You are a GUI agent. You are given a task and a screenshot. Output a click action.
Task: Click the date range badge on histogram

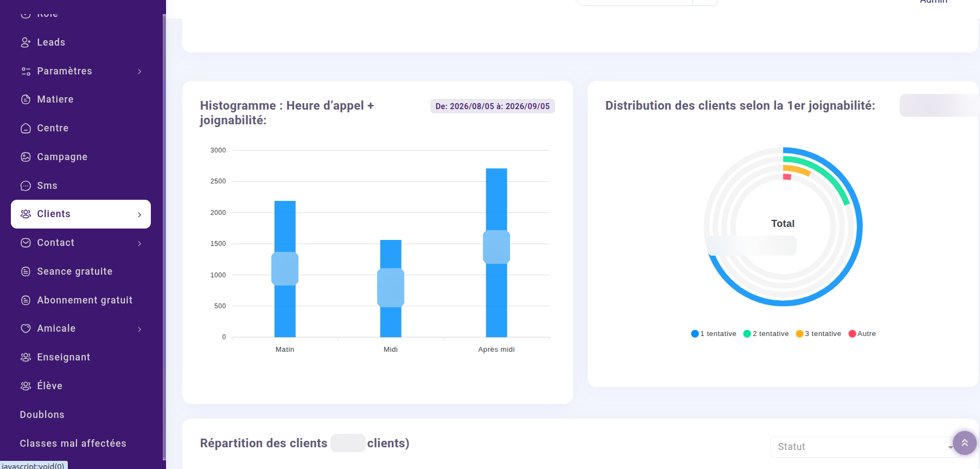493,106
